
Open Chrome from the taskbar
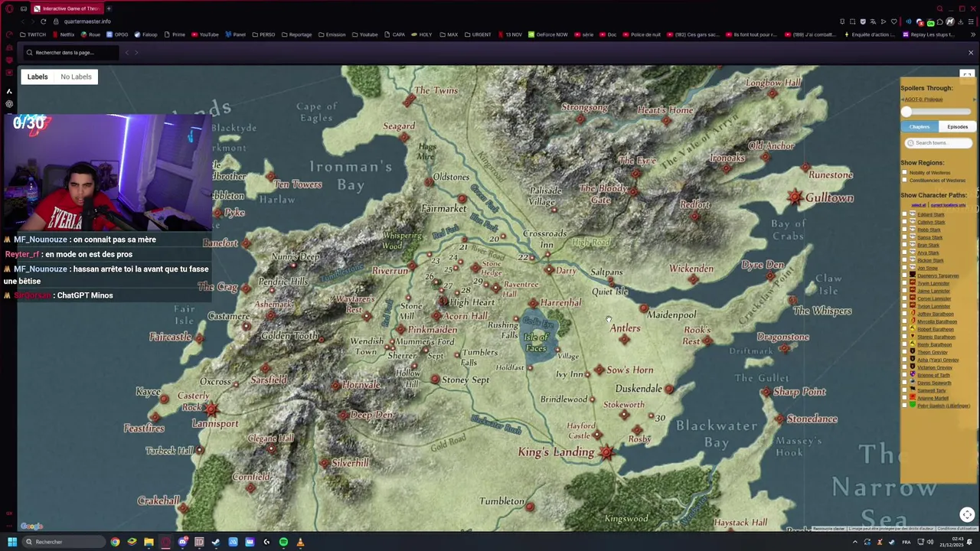click(115, 542)
